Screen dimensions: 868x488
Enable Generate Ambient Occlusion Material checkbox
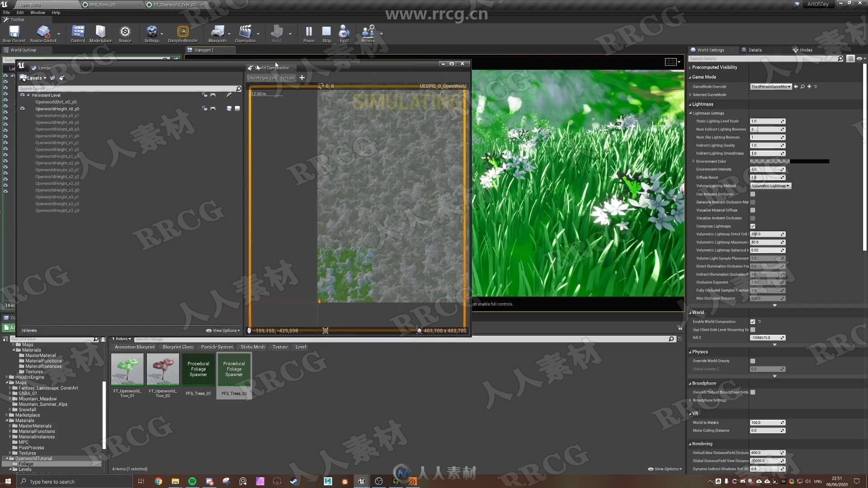pyautogui.click(x=752, y=202)
